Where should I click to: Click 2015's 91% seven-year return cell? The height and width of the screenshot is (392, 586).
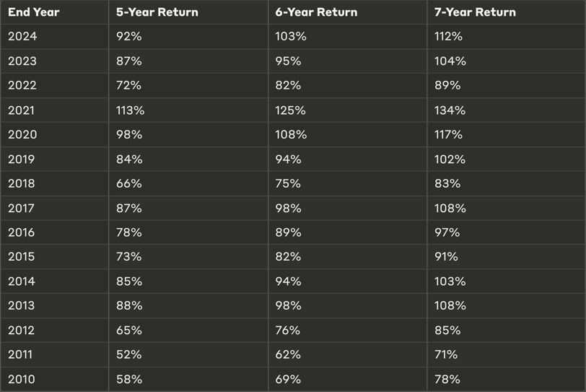tap(446, 257)
